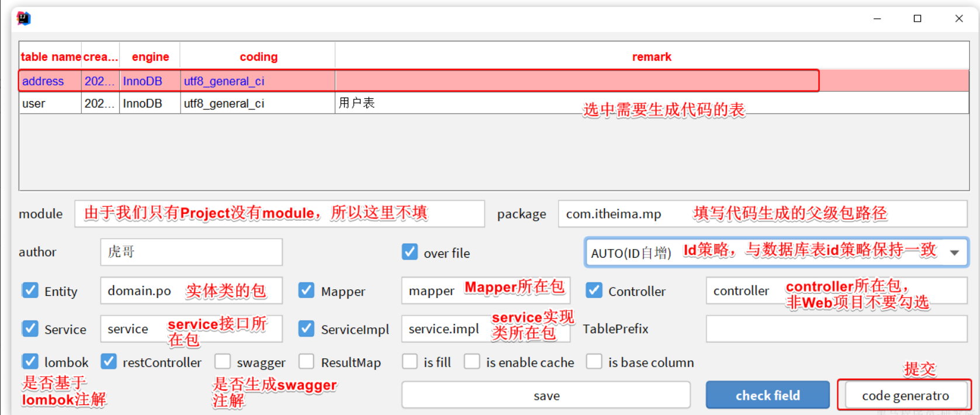Screen dimensions: 980x415
Task: Click the save button
Action: coord(546,395)
